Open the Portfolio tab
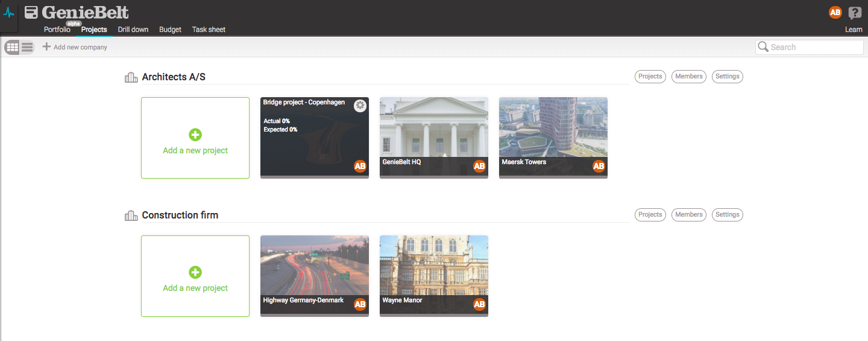Screen dimensions: 868x341 (57, 30)
